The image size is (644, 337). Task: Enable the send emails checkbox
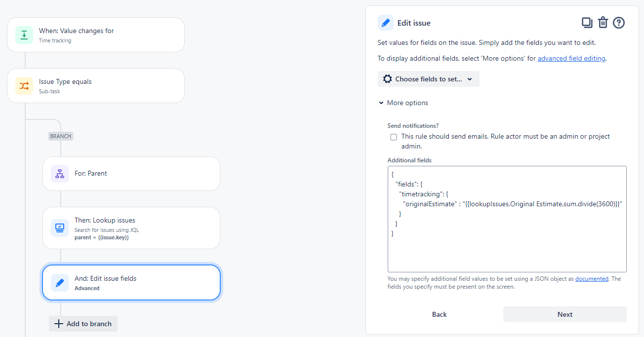[x=394, y=137]
